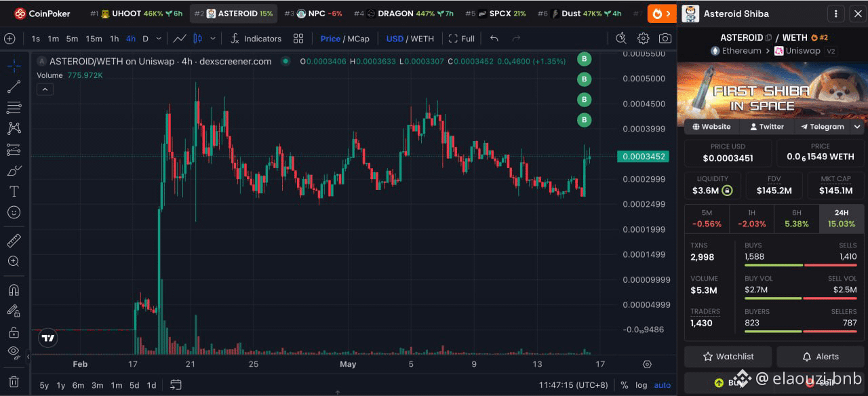The height and width of the screenshot is (396, 868).
Task: Open the Indicators menu
Action: (x=256, y=39)
